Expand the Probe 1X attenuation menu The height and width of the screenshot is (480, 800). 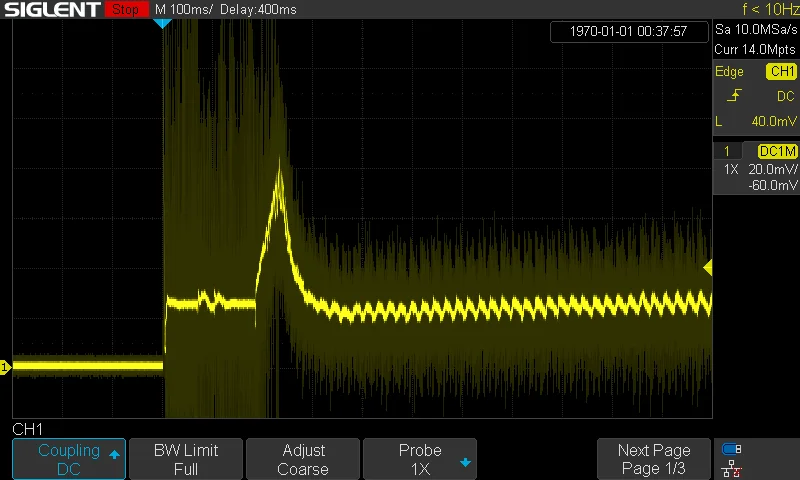pos(419,459)
